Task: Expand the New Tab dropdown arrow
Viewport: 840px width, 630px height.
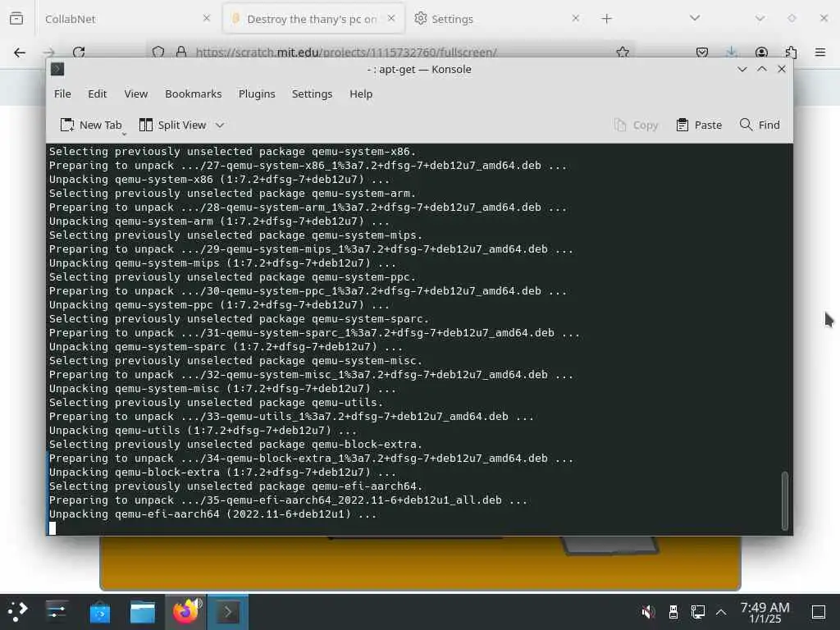Action: pyautogui.click(x=125, y=134)
